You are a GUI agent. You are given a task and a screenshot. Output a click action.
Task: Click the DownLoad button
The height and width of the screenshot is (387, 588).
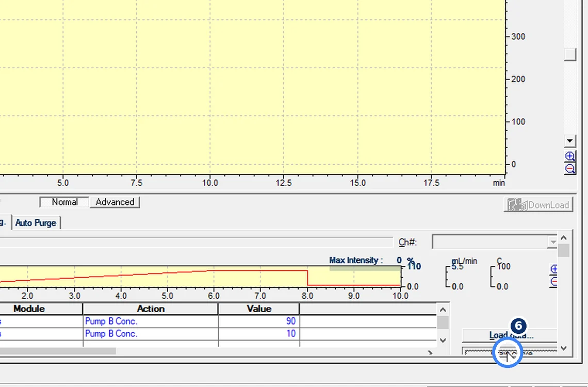pyautogui.click(x=538, y=205)
